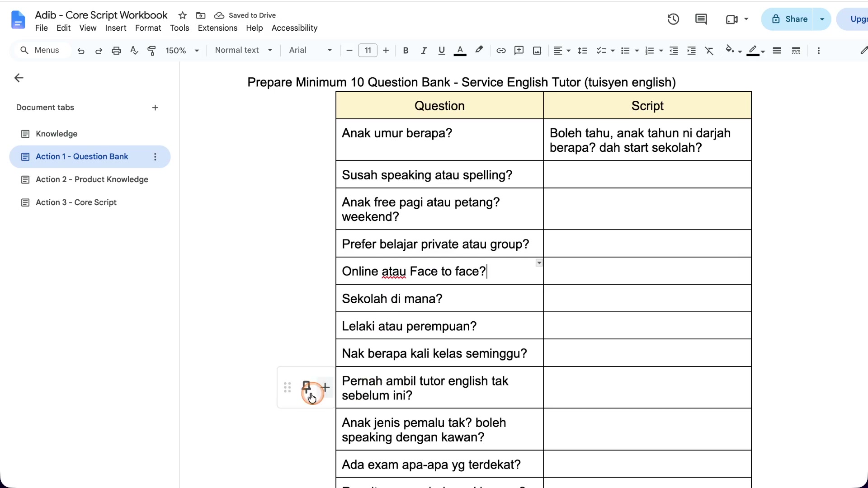868x488 pixels.
Task: Open the numbered list options dropdown
Action: coord(661,51)
